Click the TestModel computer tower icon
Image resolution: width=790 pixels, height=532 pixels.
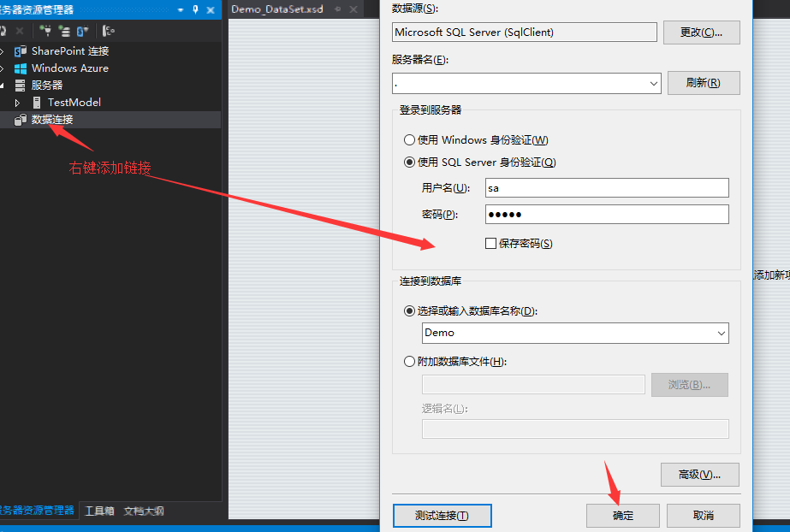[36, 103]
